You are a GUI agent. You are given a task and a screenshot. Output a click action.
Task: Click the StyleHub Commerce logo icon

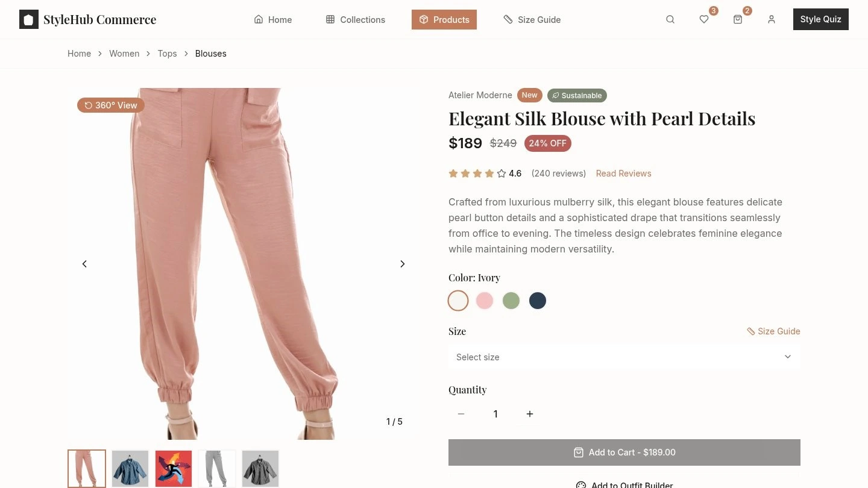[x=28, y=19]
